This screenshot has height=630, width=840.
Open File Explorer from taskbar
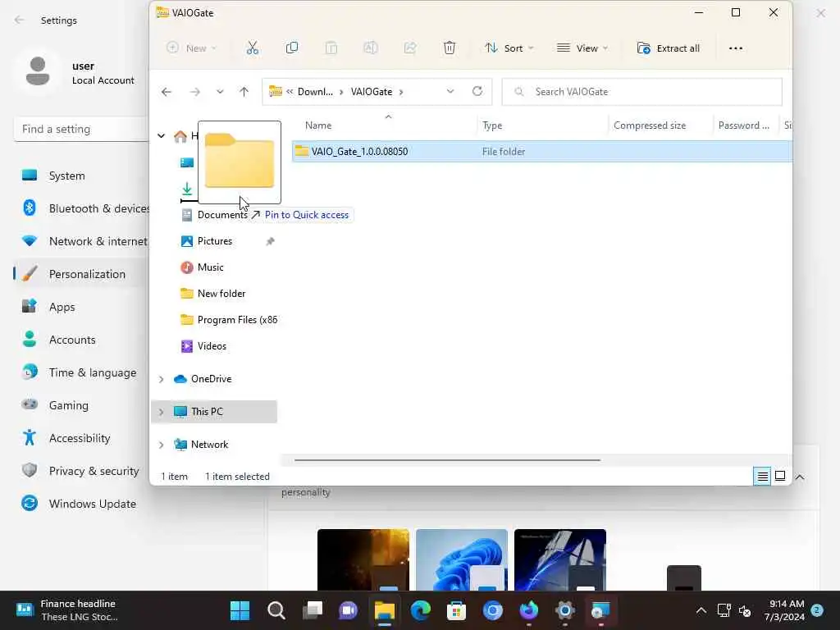click(384, 610)
